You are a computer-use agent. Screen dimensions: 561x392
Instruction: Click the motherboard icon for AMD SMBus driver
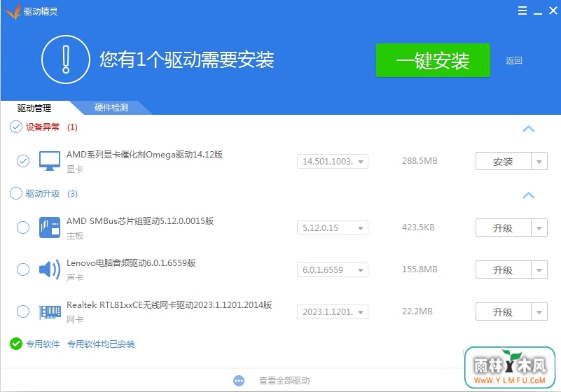click(x=49, y=227)
